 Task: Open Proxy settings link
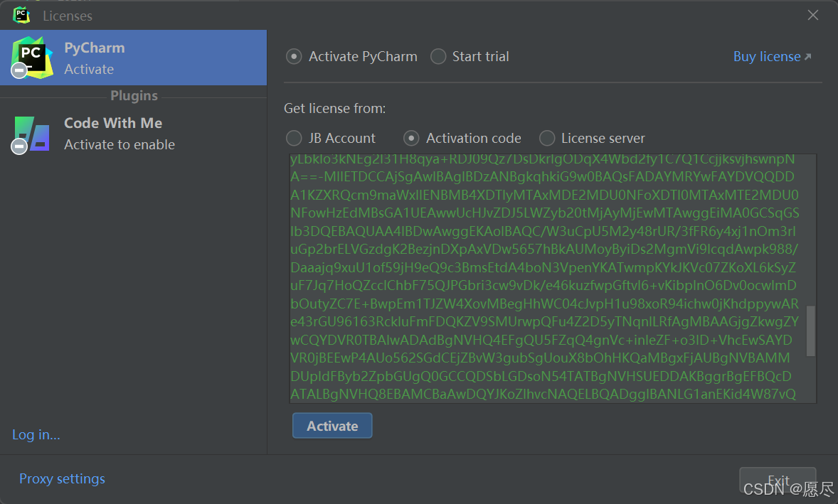click(x=62, y=478)
